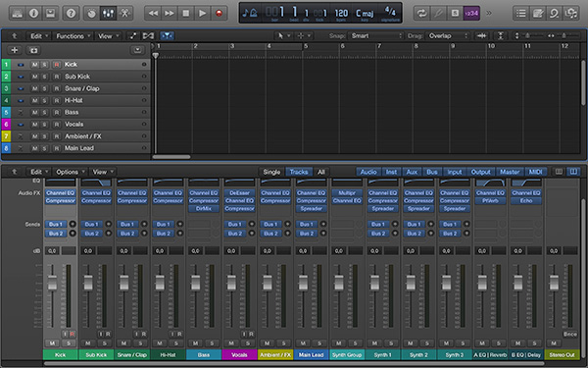Image resolution: width=588 pixels, height=368 pixels.
Task: Toggle Automation view icon in Tracks toolbar
Action: [133, 36]
